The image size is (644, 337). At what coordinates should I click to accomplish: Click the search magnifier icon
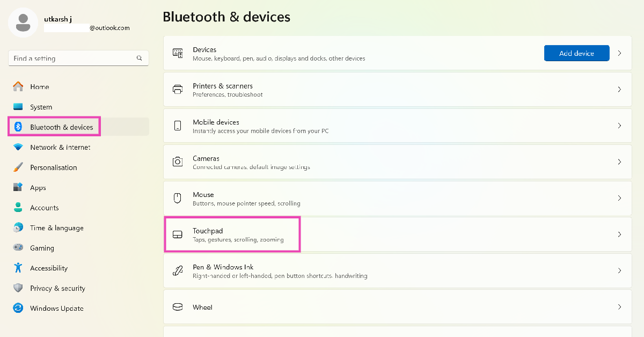coord(140,58)
